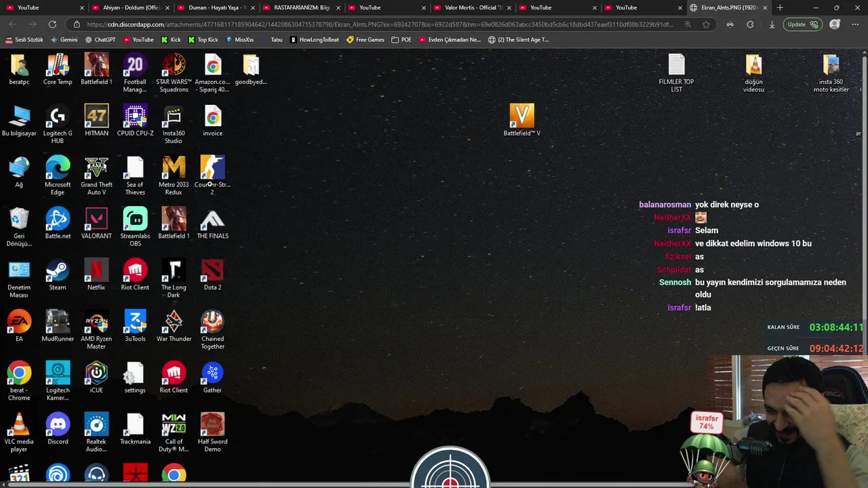Viewport: 868px width, 488px height.
Task: Open the EA app shortcut
Action: point(19,327)
